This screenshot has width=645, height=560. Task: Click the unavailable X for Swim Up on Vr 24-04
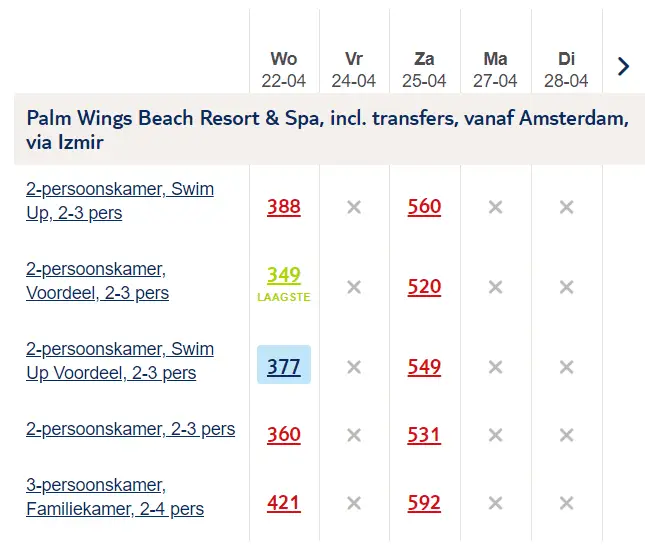(x=354, y=207)
